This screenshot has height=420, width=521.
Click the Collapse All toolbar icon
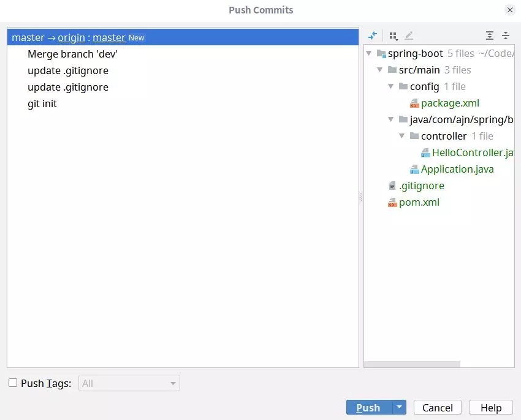coord(506,36)
